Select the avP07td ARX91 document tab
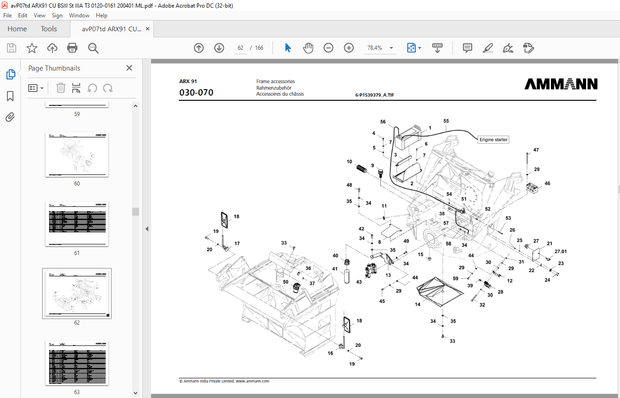The width and height of the screenshot is (620, 398). click(x=111, y=29)
